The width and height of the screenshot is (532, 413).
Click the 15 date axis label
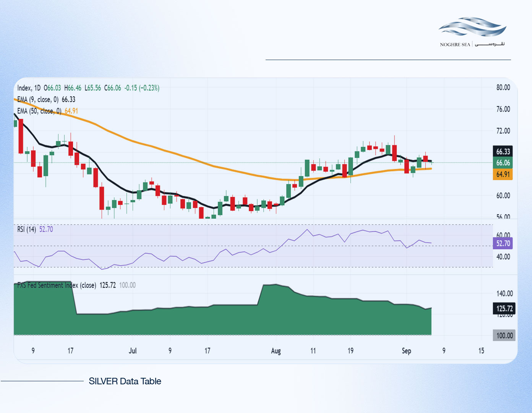(x=481, y=351)
